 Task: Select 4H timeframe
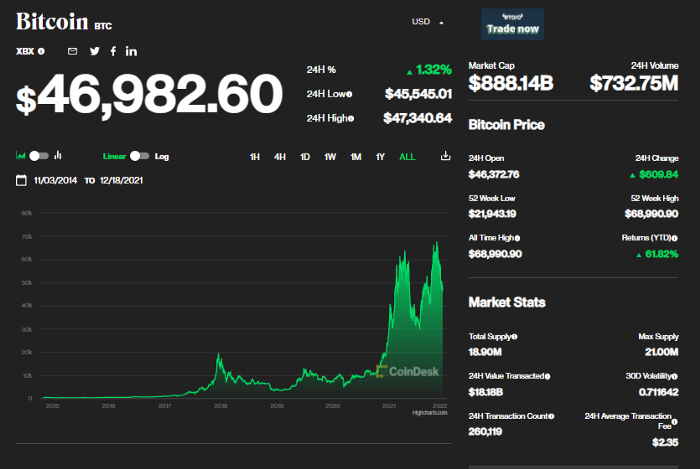280,157
